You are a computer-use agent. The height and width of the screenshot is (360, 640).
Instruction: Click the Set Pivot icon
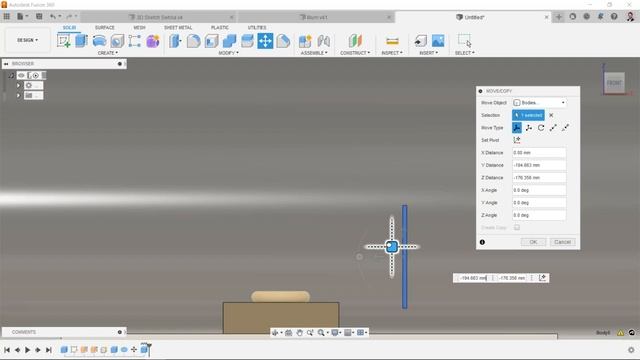pyautogui.click(x=517, y=140)
